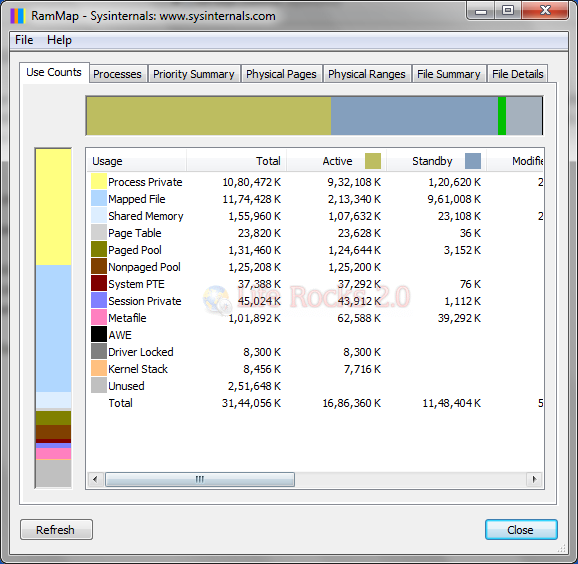Image resolution: width=578 pixels, height=564 pixels.
Task: Switch to the Priority Summary tab
Action: click(x=194, y=74)
